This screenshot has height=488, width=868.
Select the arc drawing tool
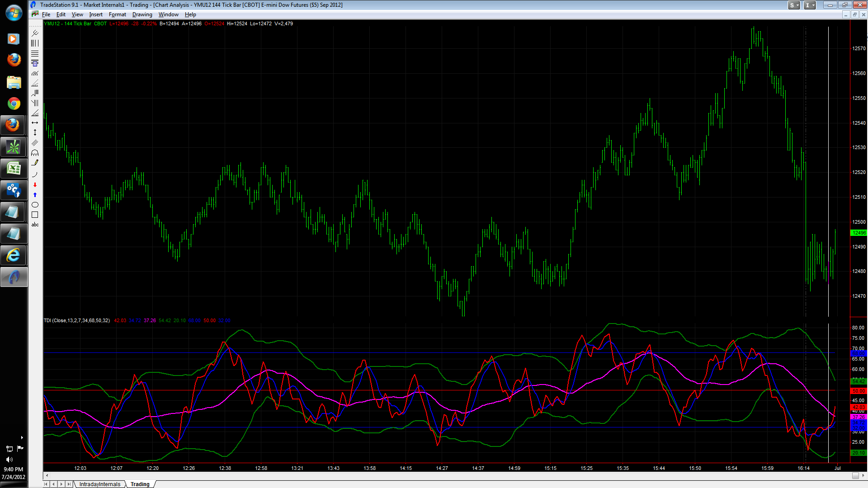coord(35,174)
